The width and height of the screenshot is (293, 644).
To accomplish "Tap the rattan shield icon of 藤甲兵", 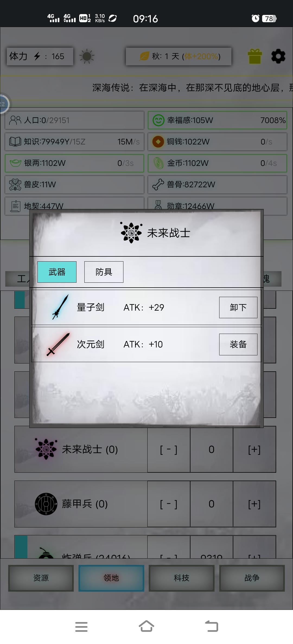I will point(46,504).
